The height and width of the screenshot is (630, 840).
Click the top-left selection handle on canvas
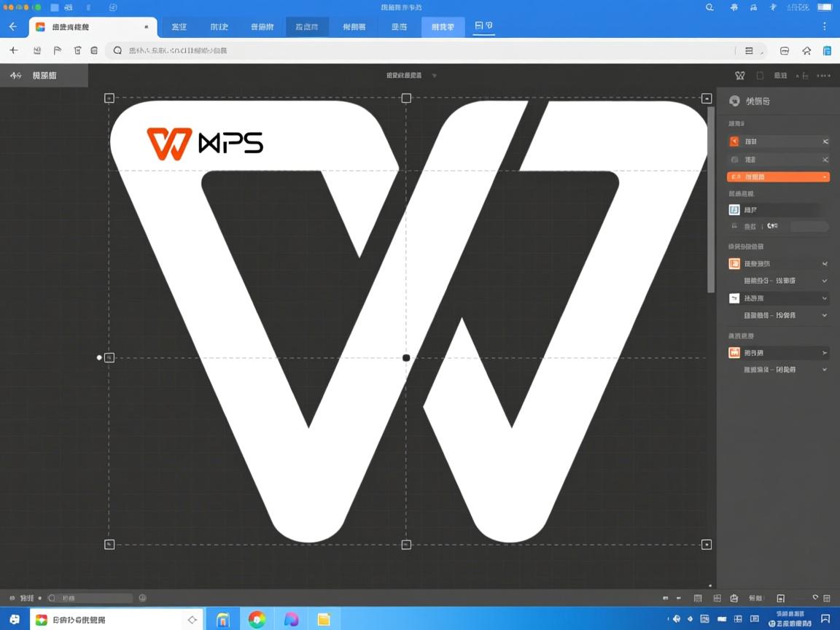point(109,98)
